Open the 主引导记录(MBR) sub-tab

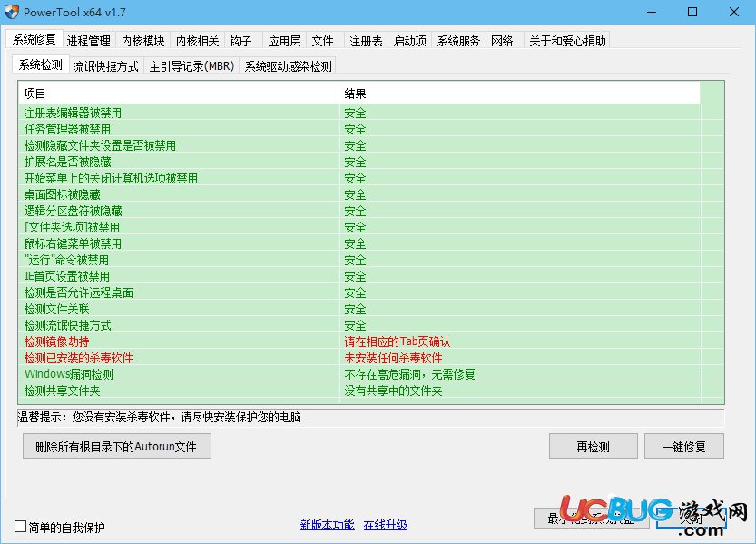191,66
